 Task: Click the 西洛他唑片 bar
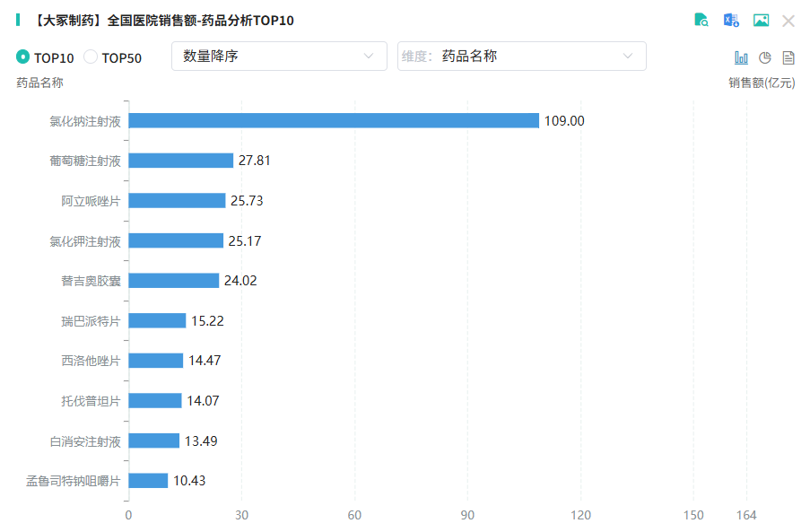(x=156, y=361)
